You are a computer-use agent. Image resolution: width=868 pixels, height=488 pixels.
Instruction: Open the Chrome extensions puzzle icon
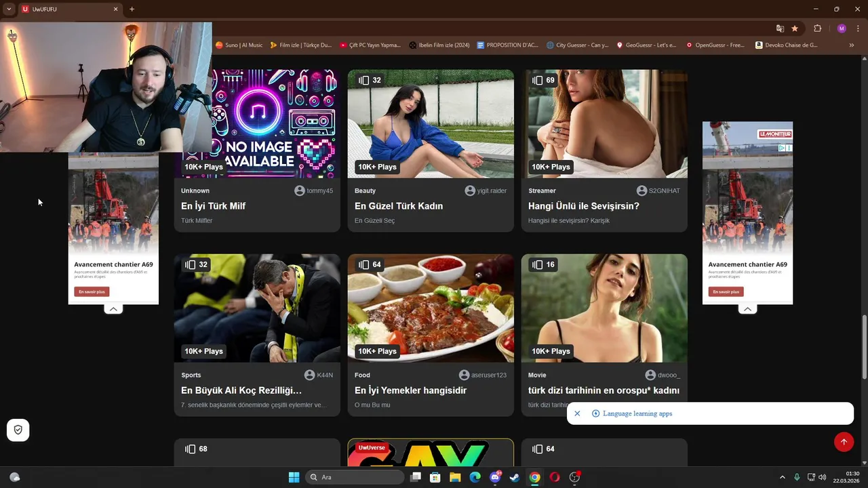click(817, 28)
